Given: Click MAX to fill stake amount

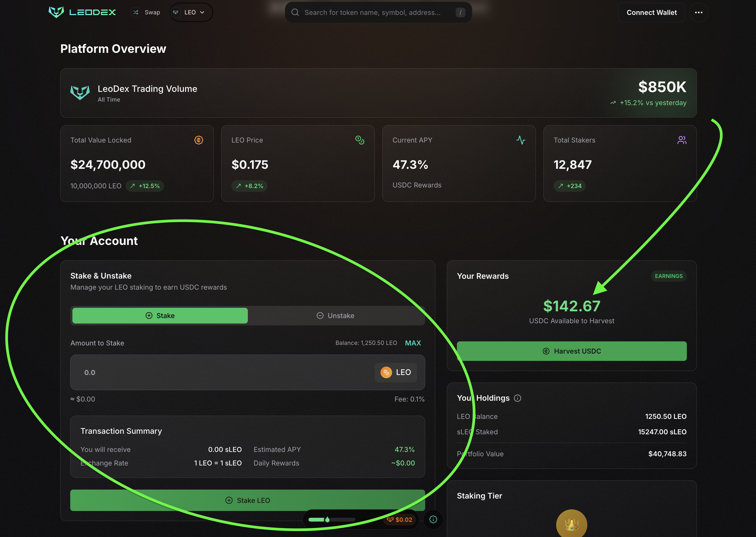Looking at the screenshot, I should click(x=413, y=343).
